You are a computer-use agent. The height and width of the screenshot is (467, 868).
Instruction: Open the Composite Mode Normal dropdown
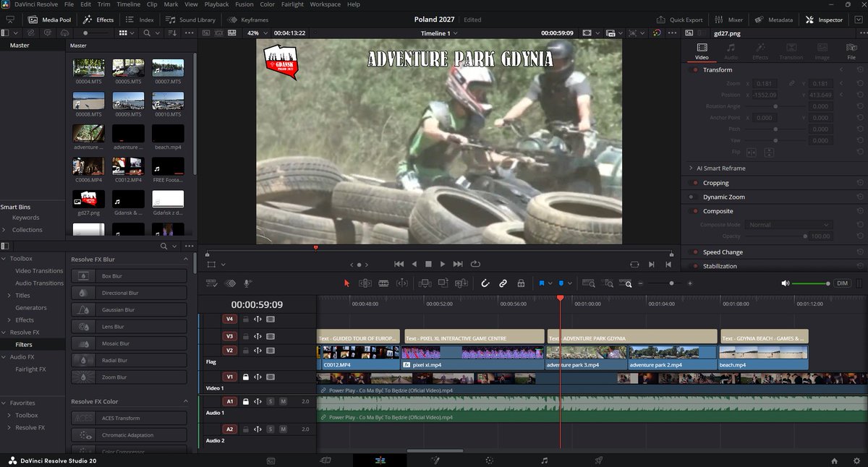[788, 225]
